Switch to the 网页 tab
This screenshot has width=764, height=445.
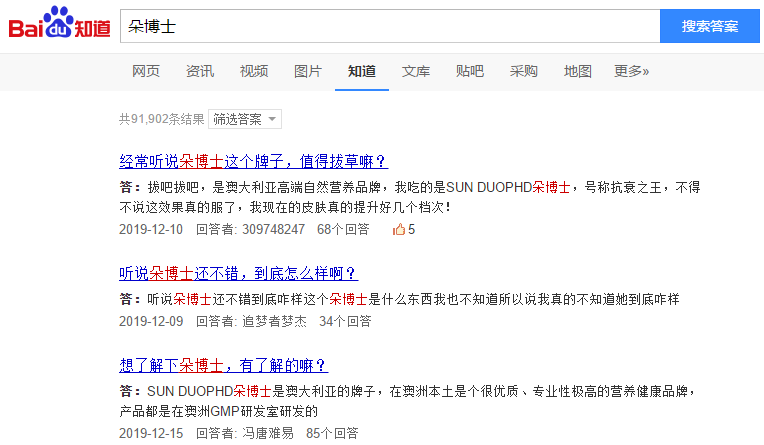coord(146,71)
